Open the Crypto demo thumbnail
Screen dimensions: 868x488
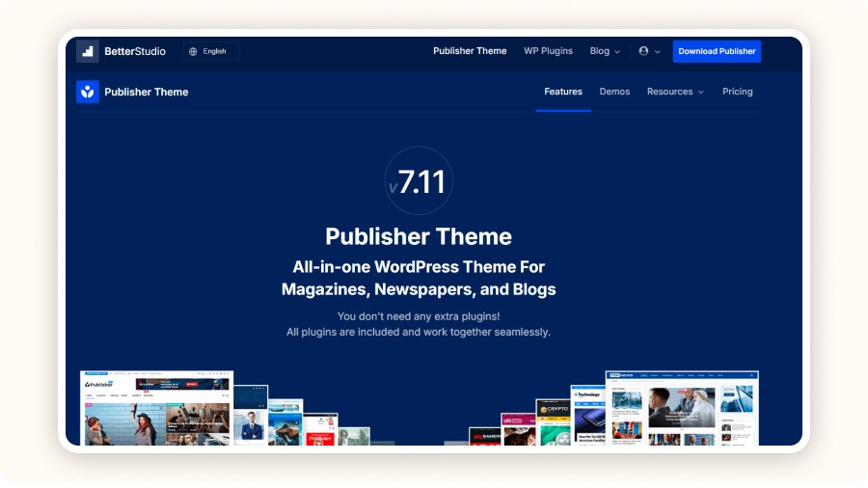click(x=553, y=422)
